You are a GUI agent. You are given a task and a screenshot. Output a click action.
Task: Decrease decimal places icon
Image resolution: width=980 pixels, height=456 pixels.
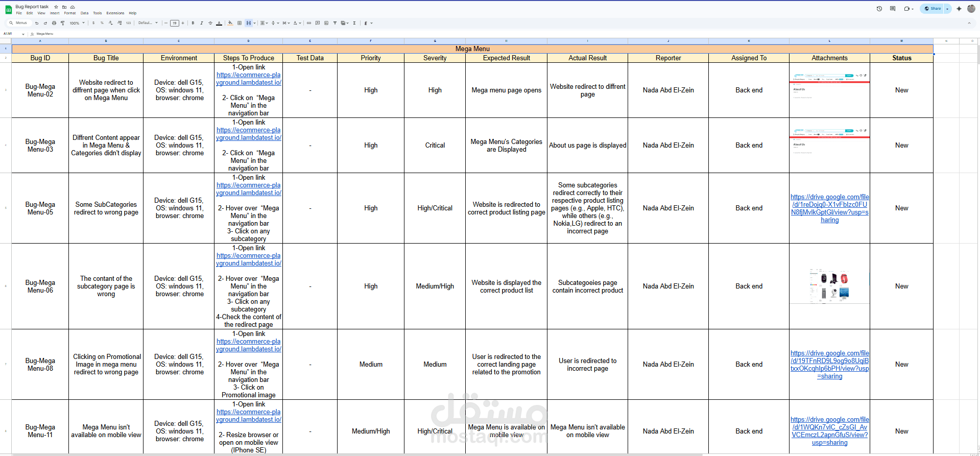(111, 23)
